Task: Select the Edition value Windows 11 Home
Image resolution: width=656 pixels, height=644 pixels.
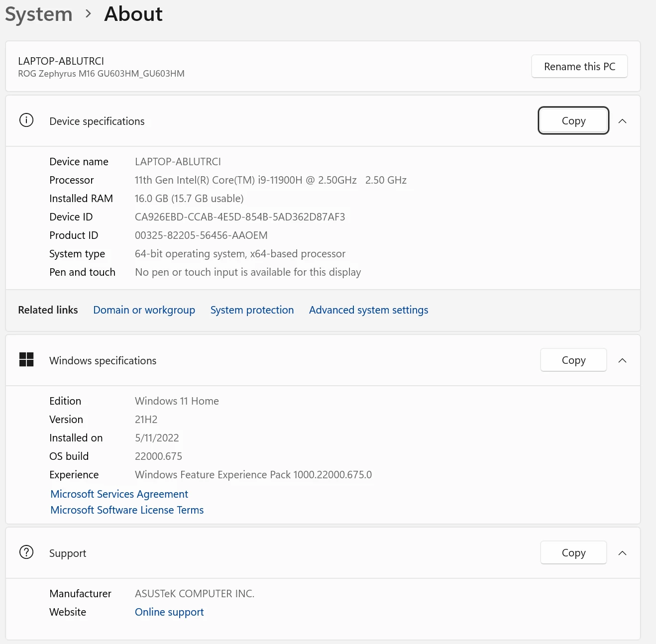Action: pos(177,401)
